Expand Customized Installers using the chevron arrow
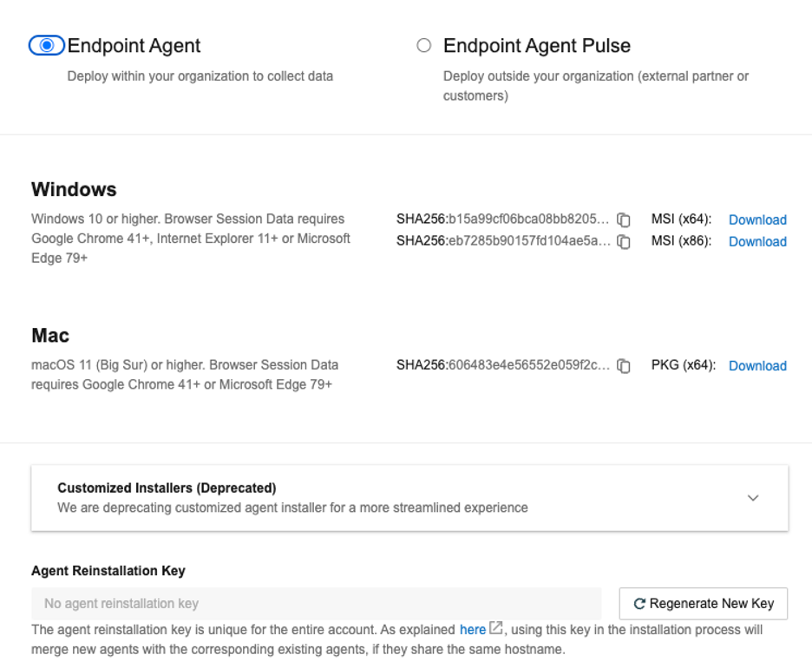This screenshot has height=668, width=812. (x=753, y=498)
